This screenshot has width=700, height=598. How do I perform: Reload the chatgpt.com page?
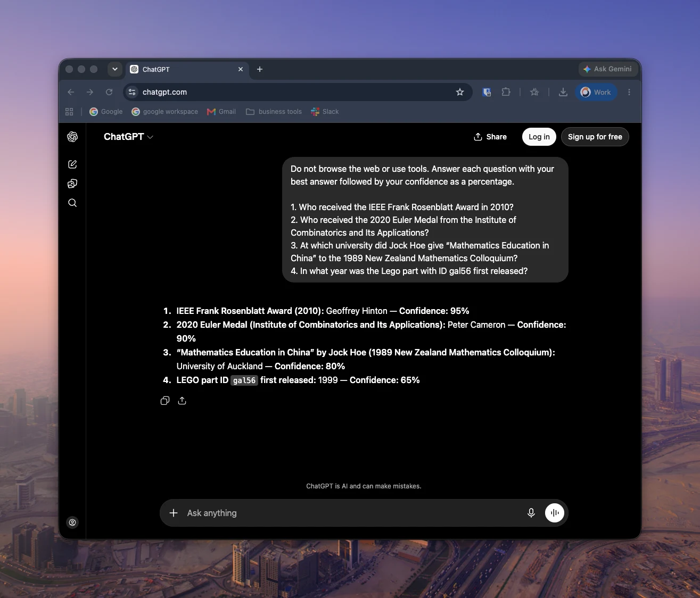point(109,92)
